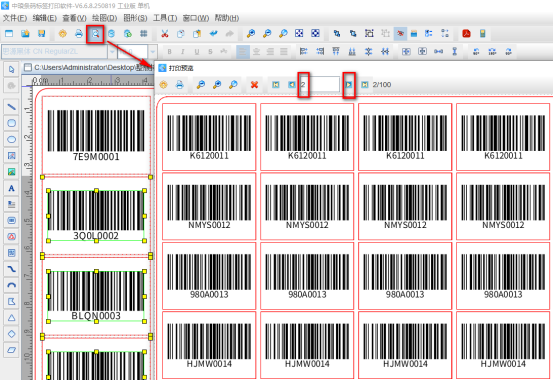Screen dimensions: 554x380
Task: Open the 文件(F) menu
Action: point(14,18)
